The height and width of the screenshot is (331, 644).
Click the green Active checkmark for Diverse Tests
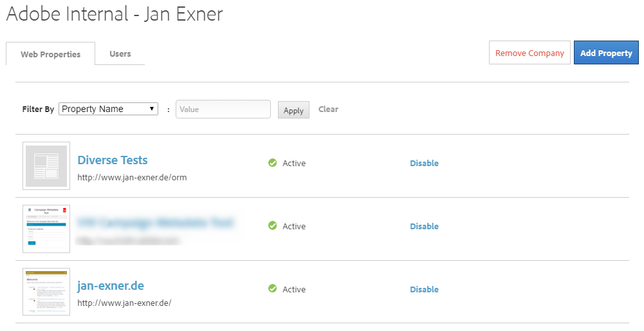272,163
